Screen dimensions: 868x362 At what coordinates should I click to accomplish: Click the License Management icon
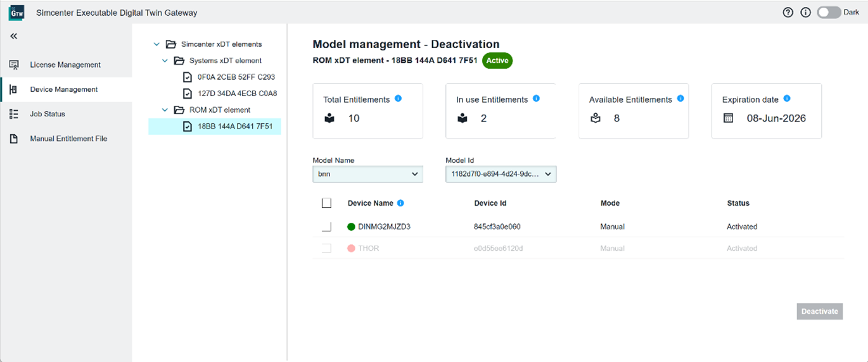14,65
